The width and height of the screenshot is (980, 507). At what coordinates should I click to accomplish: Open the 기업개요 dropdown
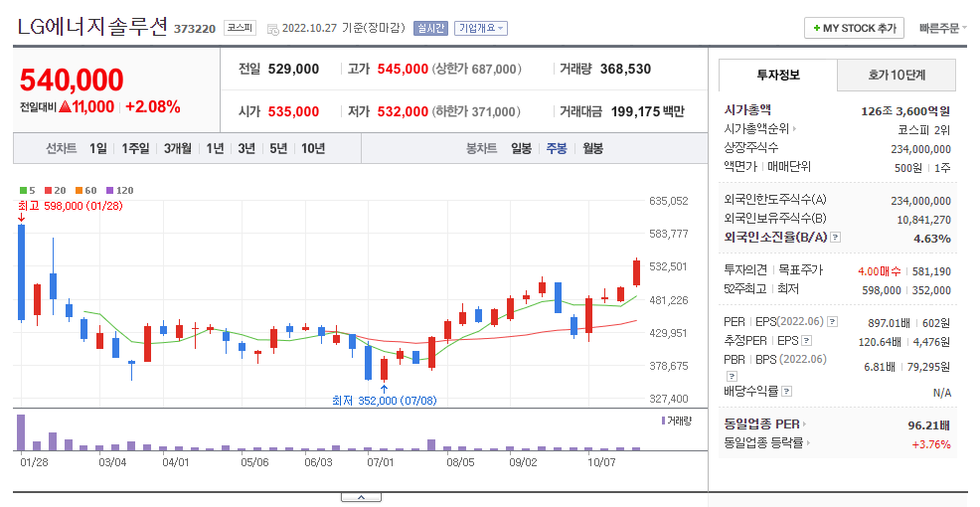(481, 28)
